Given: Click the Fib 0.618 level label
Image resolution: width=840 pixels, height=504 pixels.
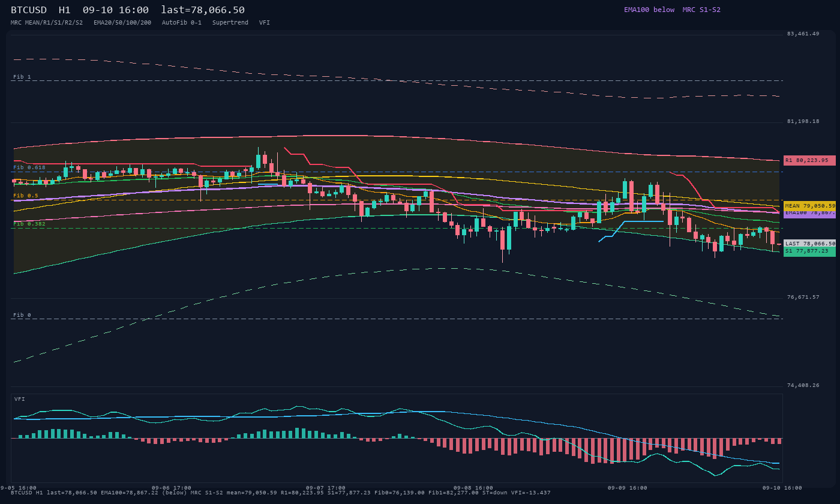Looking at the screenshot, I should [29, 167].
